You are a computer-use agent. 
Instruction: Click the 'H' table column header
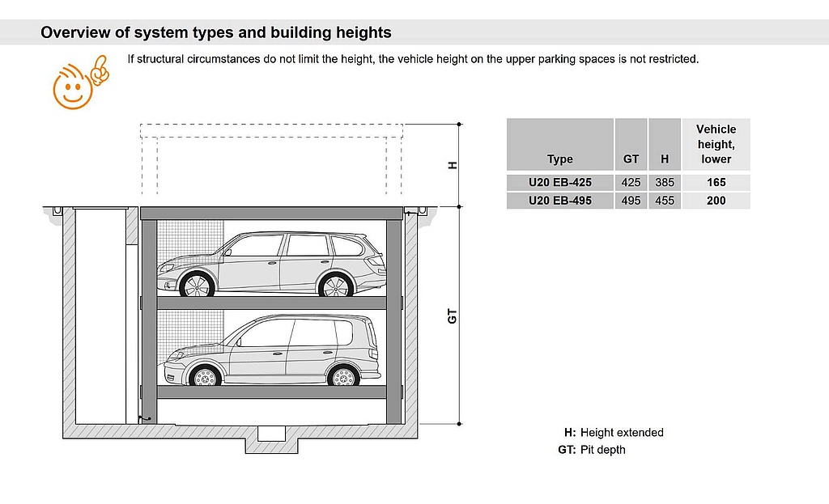[x=665, y=144]
